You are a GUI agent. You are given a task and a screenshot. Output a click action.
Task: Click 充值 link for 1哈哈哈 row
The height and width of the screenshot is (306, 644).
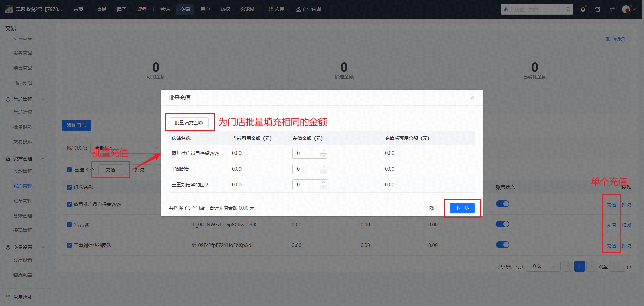tap(611, 225)
